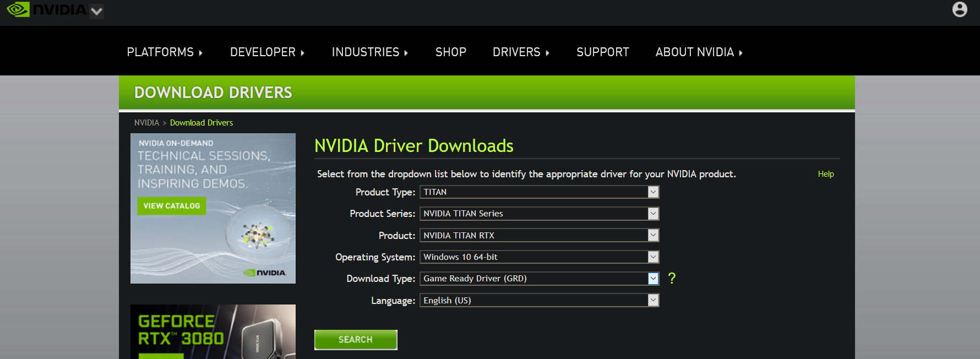This screenshot has height=359, width=980.
Task: Expand the chevron beside the NVIDIA logo
Action: click(x=96, y=11)
